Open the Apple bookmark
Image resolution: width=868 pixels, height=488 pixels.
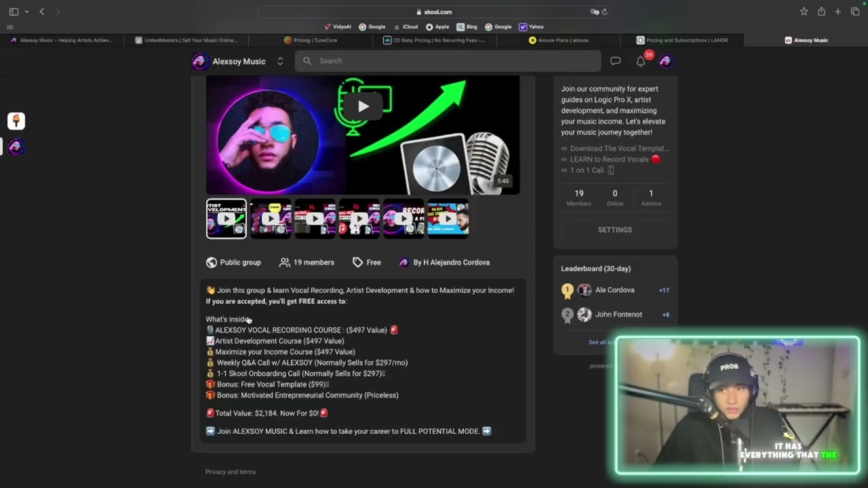437,26
